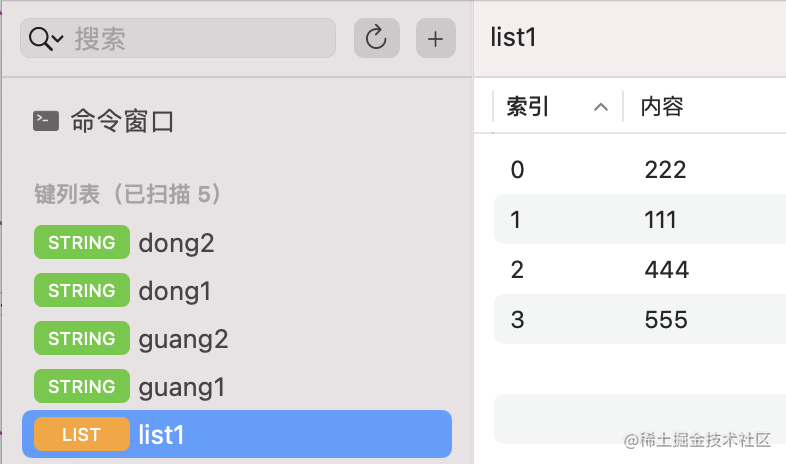
Task: Click the refresh key list icon
Action: [376, 39]
